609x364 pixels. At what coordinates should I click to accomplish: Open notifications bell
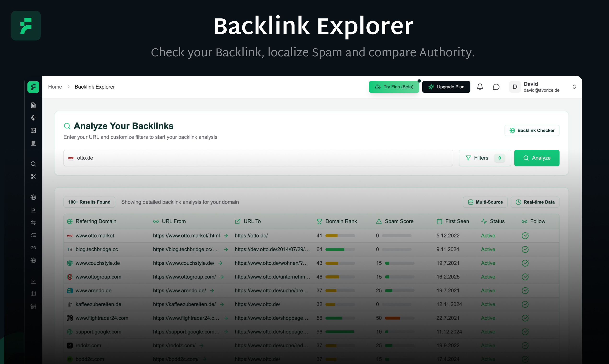tap(480, 87)
